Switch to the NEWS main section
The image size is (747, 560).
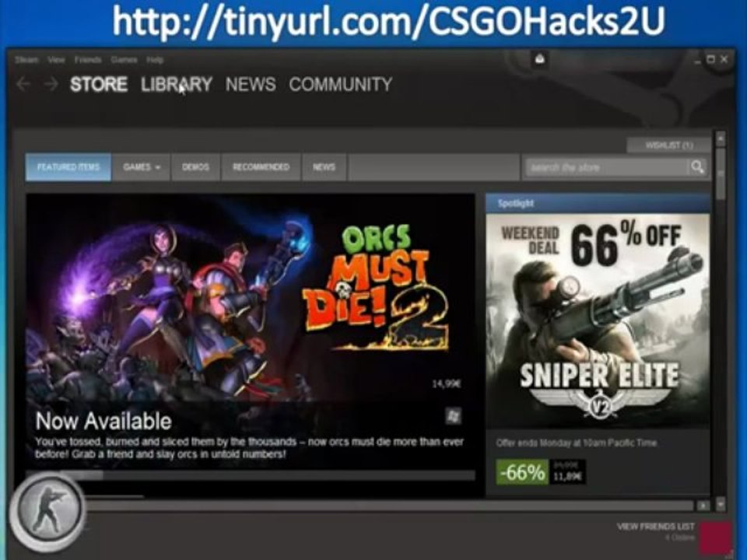point(251,84)
